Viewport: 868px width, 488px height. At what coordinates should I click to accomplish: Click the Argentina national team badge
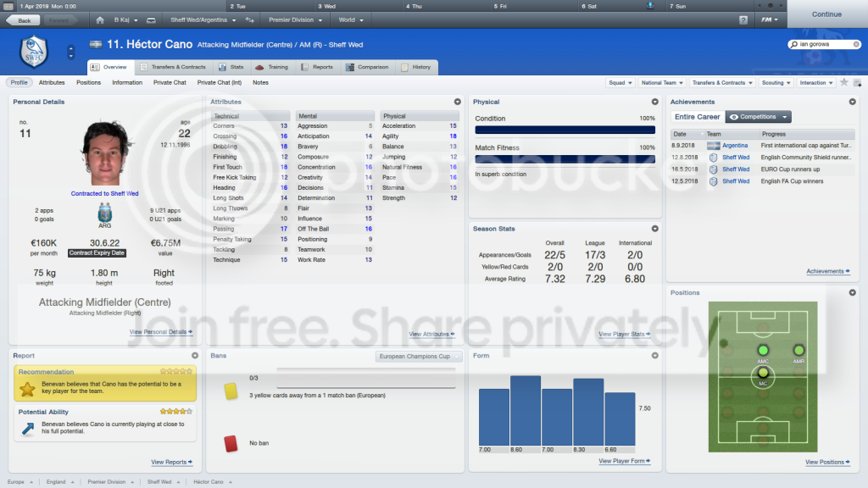pyautogui.click(x=104, y=213)
